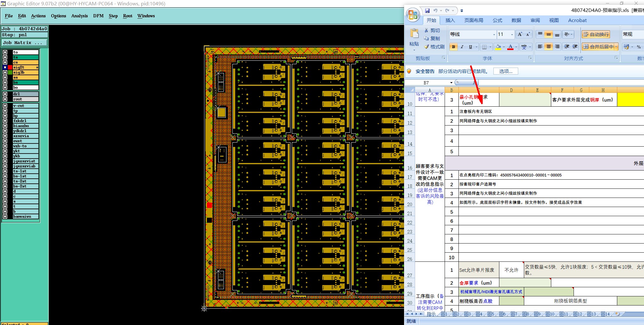Align text left in cell
The width and height of the screenshot is (644, 325).
click(540, 47)
